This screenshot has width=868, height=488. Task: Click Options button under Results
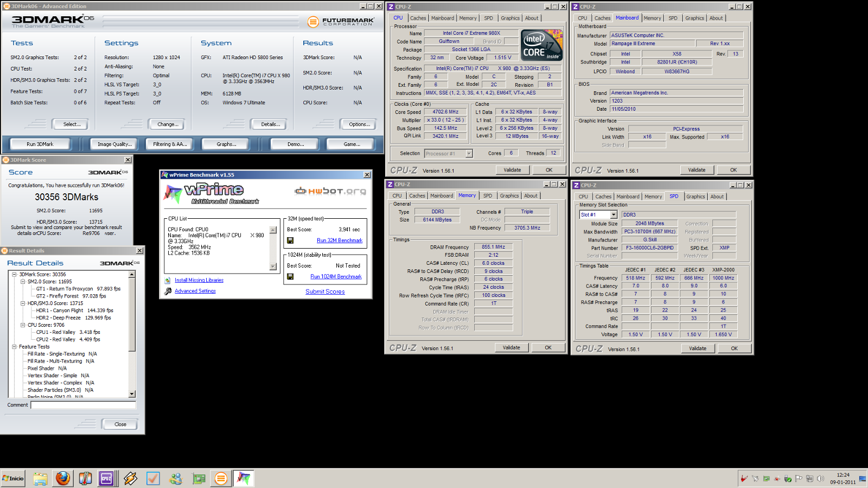click(359, 124)
